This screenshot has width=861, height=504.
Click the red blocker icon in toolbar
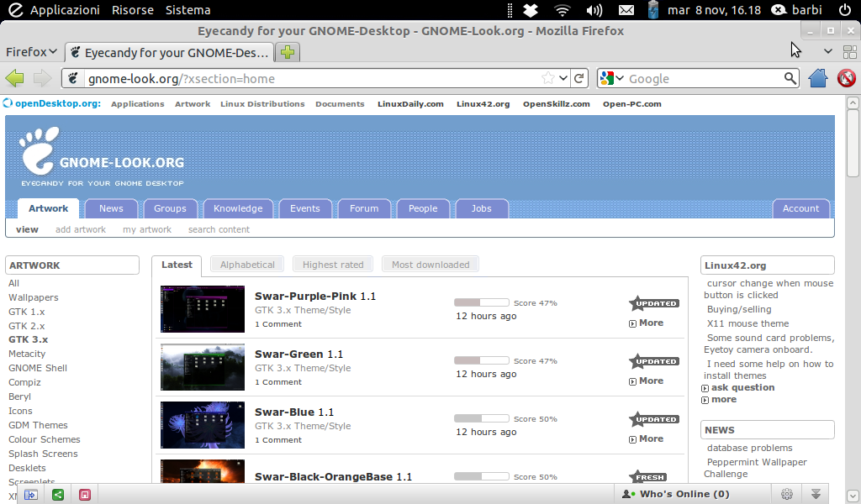point(846,78)
